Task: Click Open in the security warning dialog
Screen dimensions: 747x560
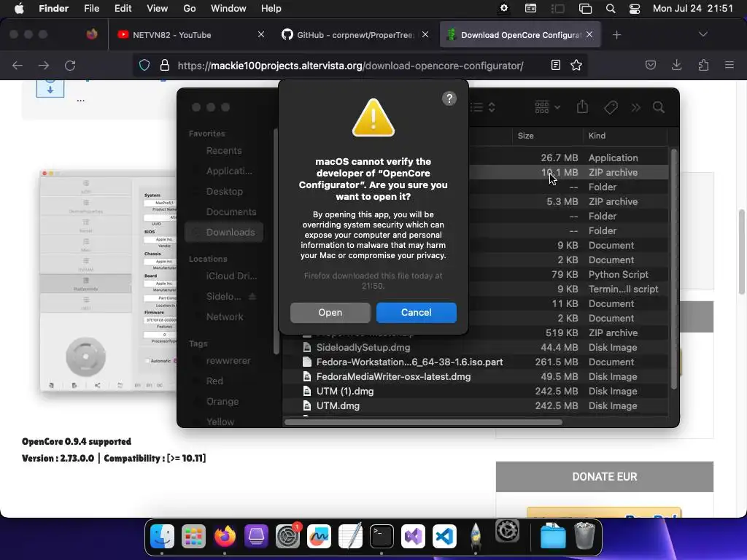Action: (x=330, y=312)
